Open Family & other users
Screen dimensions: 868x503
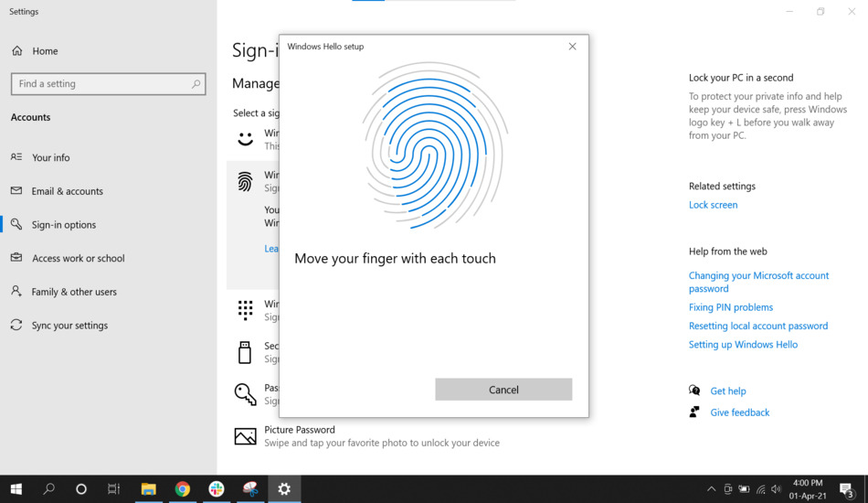[74, 292]
